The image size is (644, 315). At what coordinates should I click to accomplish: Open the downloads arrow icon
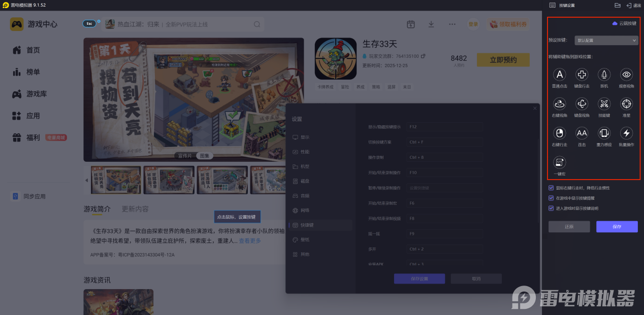click(x=431, y=24)
